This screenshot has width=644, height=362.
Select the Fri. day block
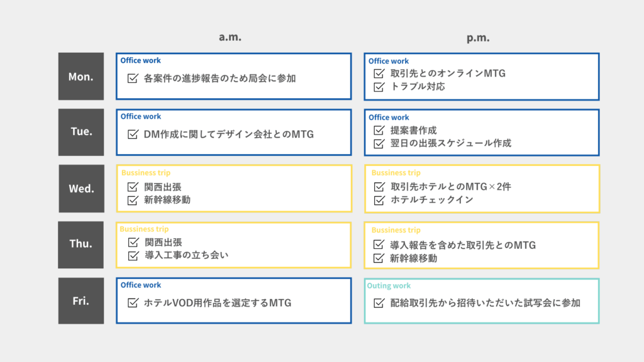click(81, 300)
